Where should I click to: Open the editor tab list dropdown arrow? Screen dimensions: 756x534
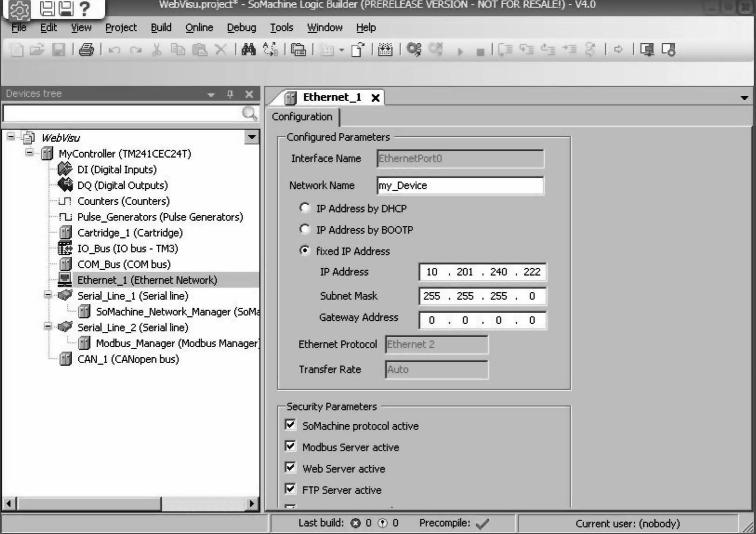744,98
